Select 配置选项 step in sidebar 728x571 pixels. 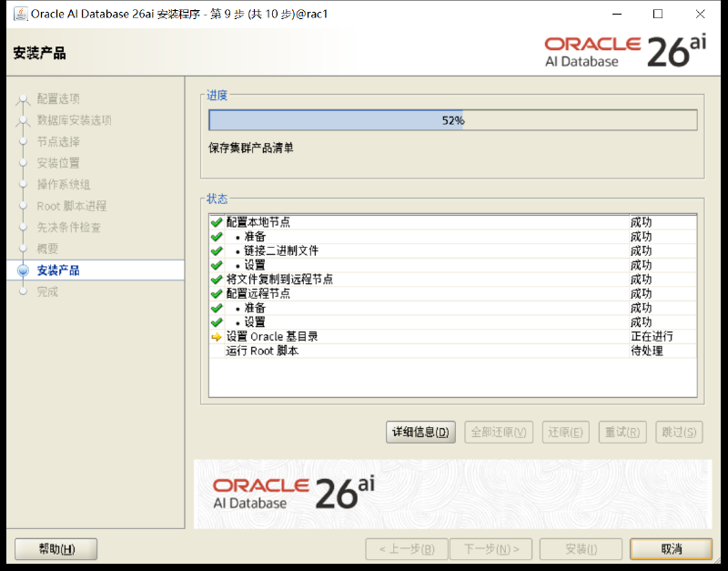(58, 99)
